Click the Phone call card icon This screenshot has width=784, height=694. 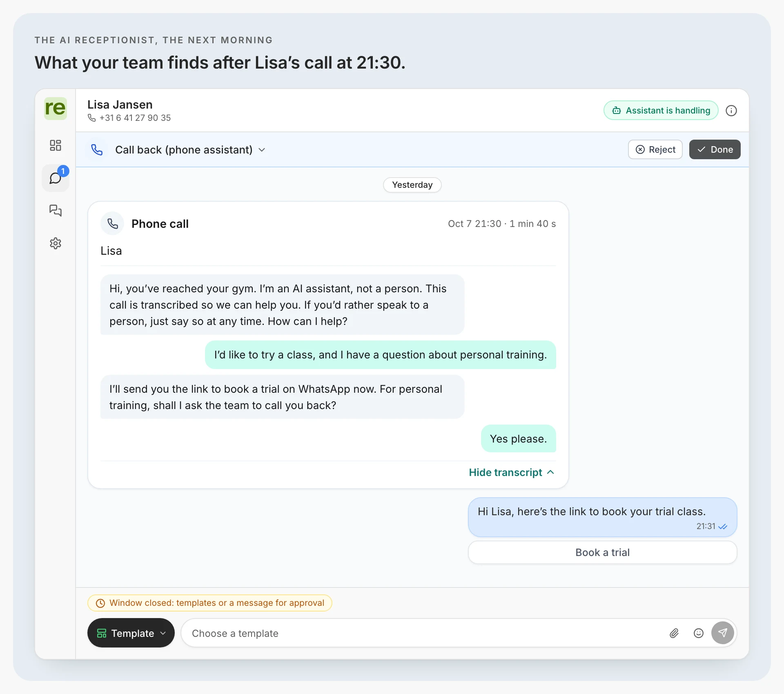click(112, 224)
